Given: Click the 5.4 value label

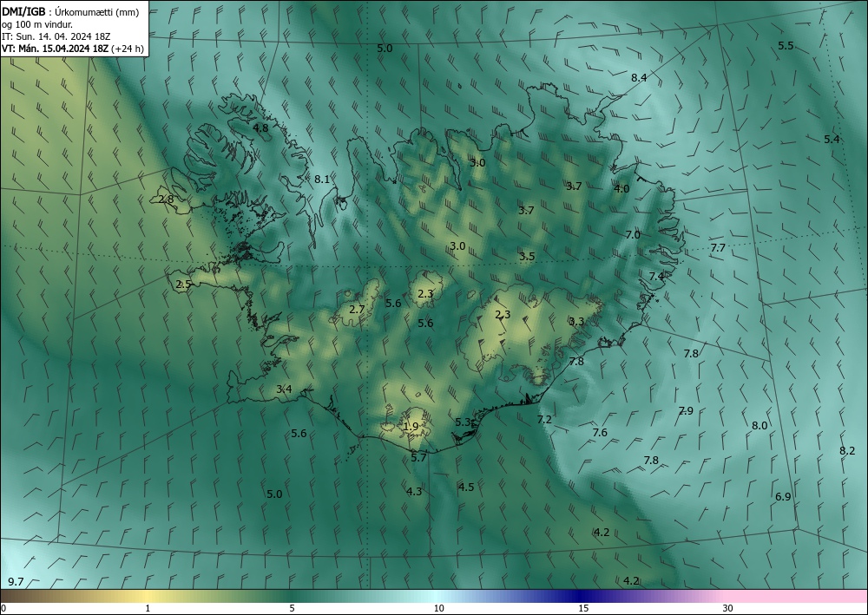Looking at the screenshot, I should pos(832,140).
